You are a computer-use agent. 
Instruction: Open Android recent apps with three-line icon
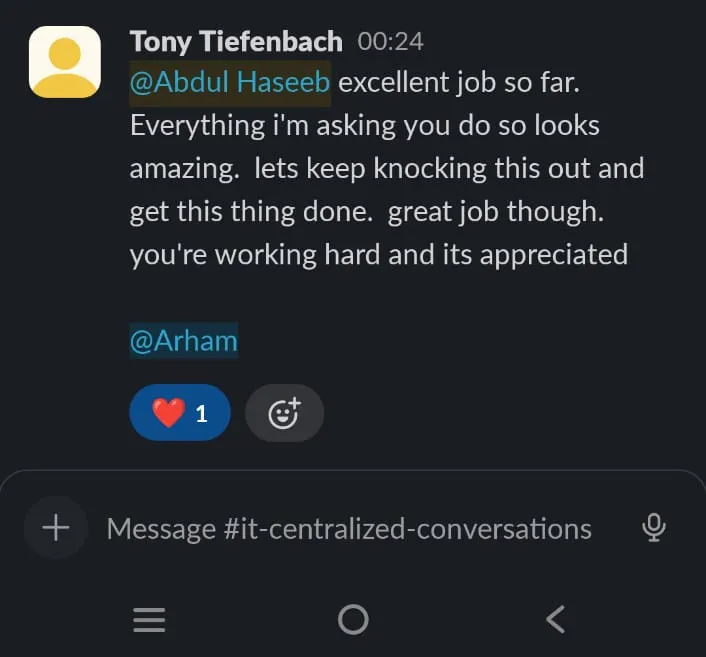tap(149, 620)
